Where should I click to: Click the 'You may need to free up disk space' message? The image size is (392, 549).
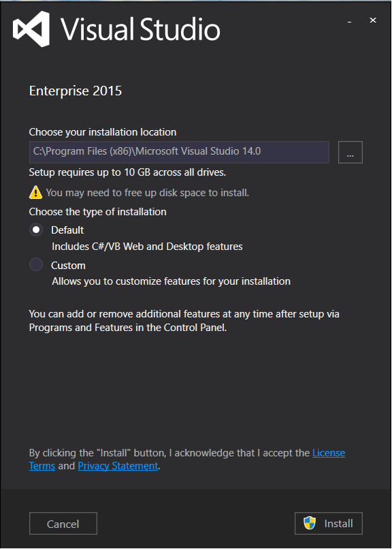tap(148, 193)
